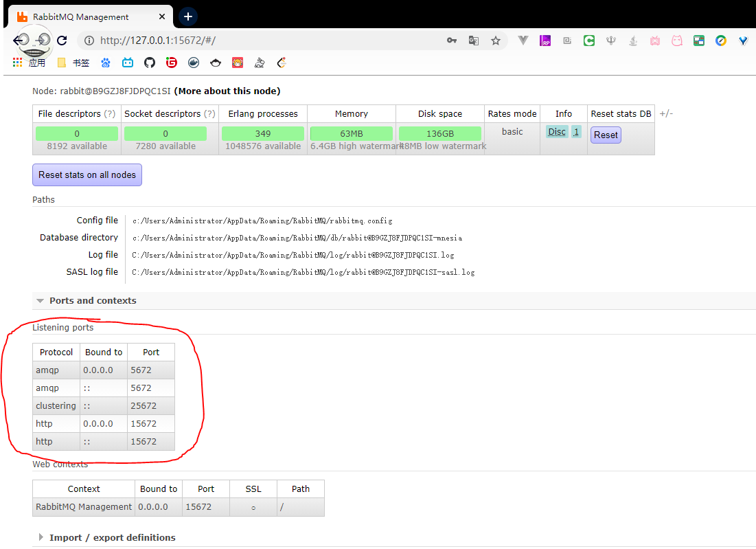Click the Reset stats DB button

point(606,135)
